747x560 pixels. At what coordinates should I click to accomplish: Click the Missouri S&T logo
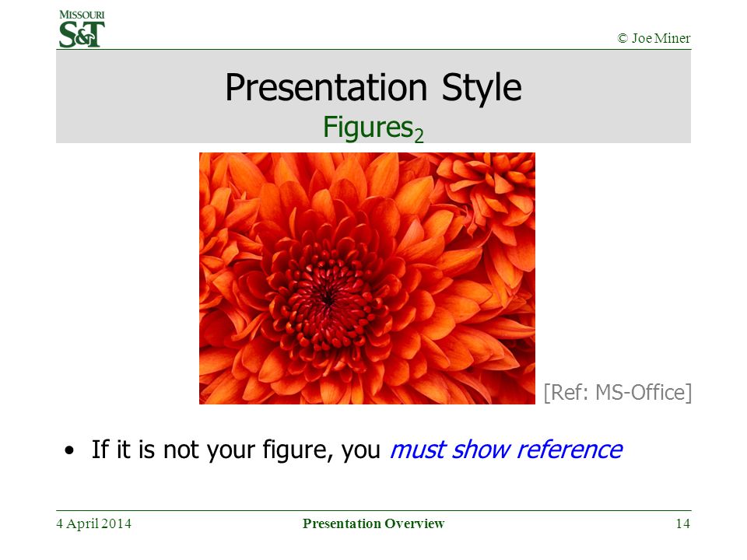(x=82, y=29)
